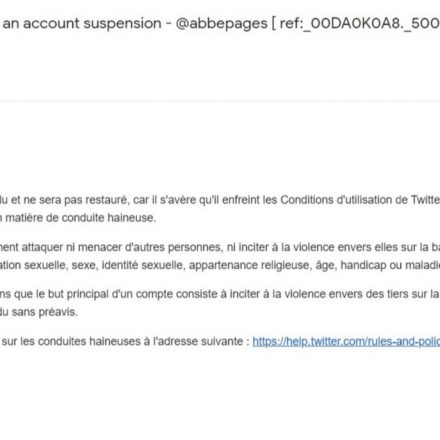Click the text "matière de conduite haineuse."

pyautogui.click(x=81, y=218)
